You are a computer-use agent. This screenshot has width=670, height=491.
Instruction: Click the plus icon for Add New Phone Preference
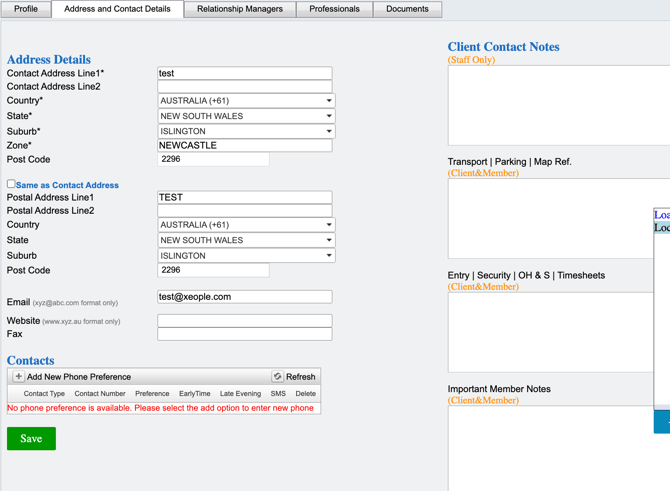18,376
